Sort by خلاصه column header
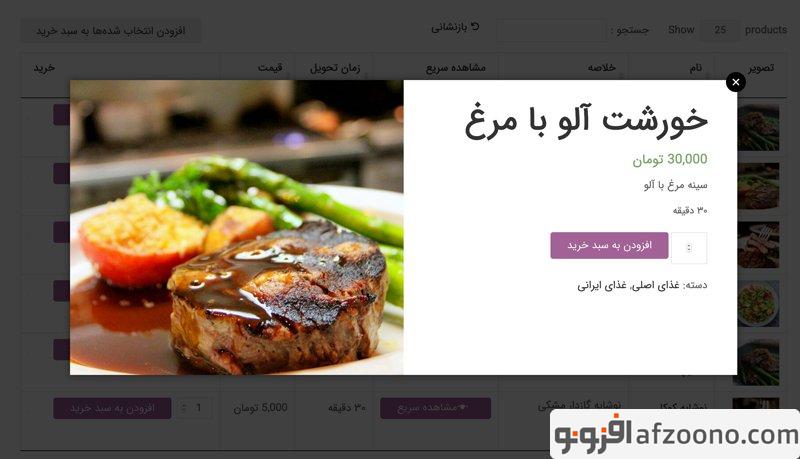Image resolution: width=800 pixels, height=459 pixels. (x=602, y=68)
